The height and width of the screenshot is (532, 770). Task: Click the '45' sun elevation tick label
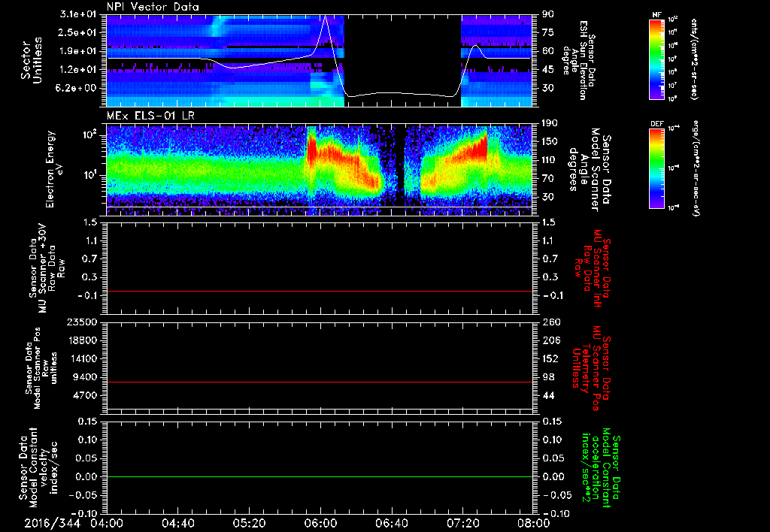point(547,70)
